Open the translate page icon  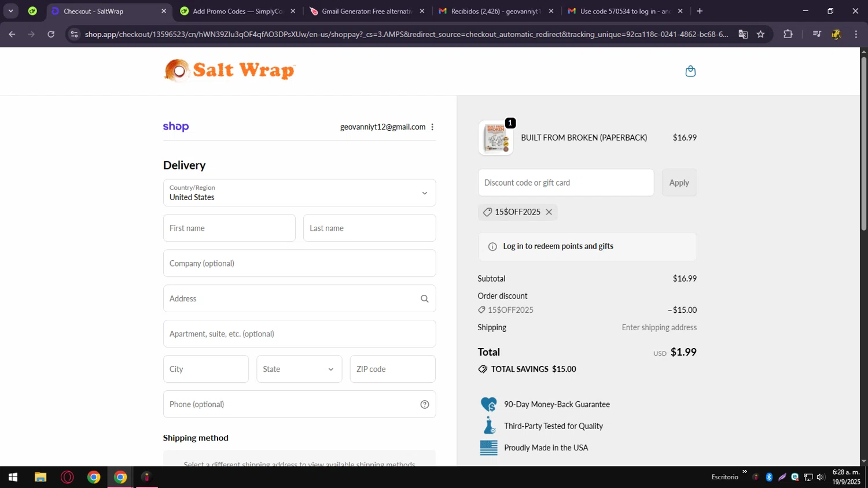[x=743, y=34]
